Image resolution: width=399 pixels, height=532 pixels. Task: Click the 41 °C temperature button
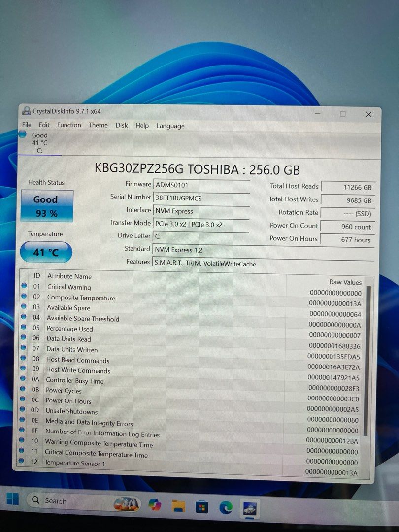pyautogui.click(x=46, y=252)
